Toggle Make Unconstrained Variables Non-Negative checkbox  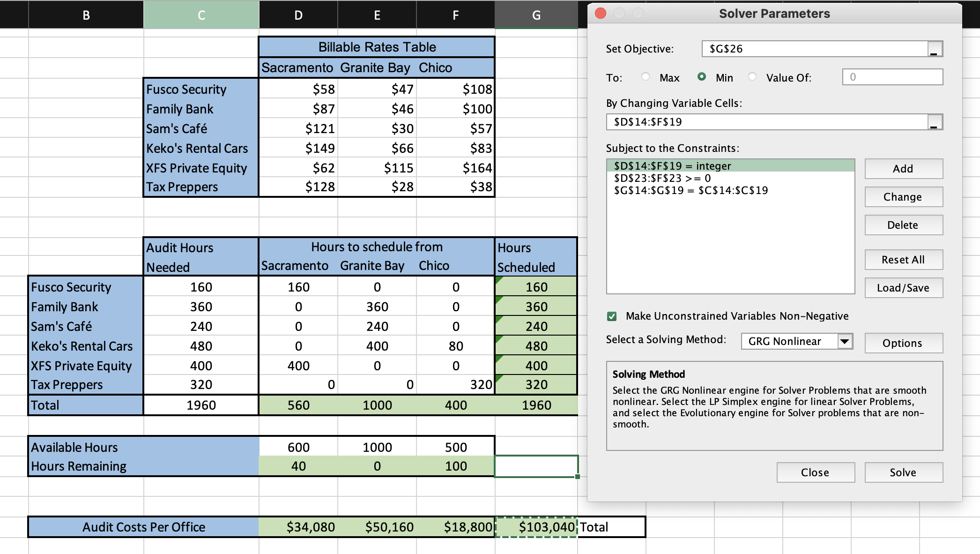click(612, 316)
